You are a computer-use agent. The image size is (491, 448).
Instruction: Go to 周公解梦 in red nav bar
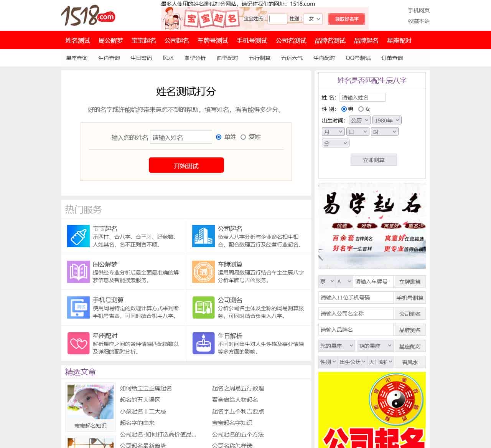[111, 40]
